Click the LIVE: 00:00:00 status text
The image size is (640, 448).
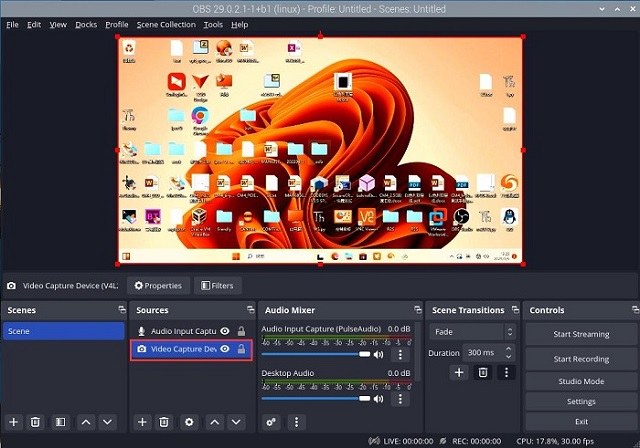[x=408, y=441]
